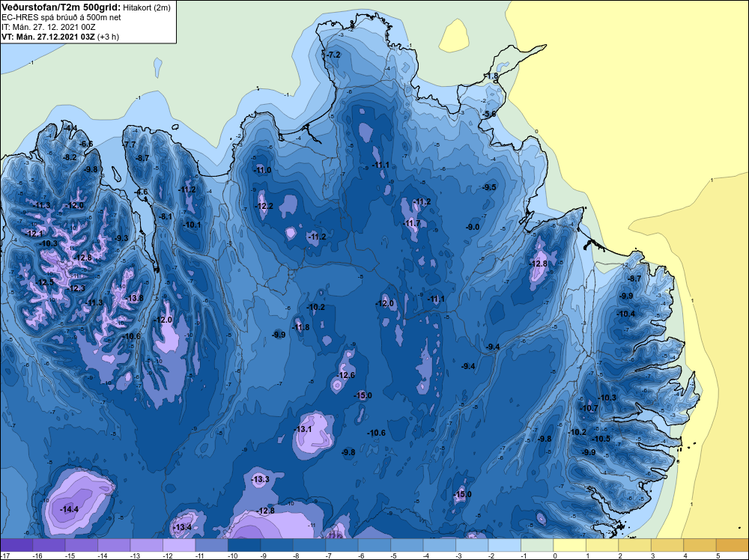Click the -12.2 temperature value on map
The height and width of the screenshot is (560, 749).
pyautogui.click(x=264, y=206)
